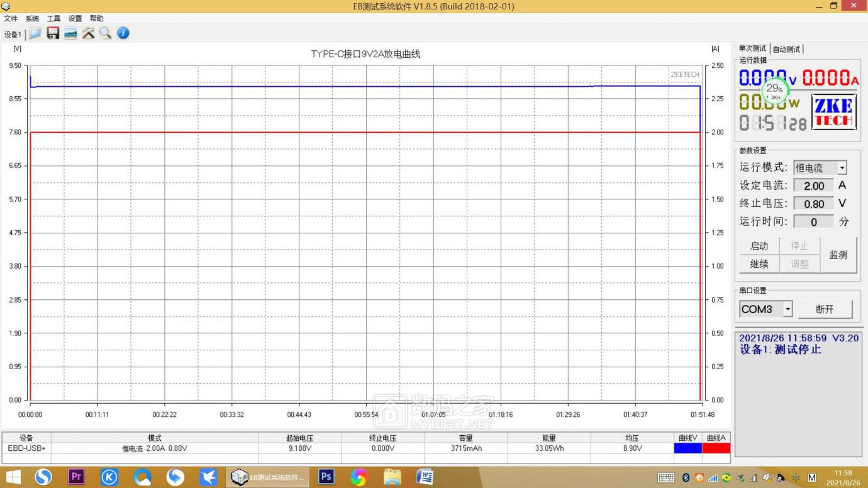
Task: Open Adobe Premiere from the taskbar
Action: pos(76,477)
